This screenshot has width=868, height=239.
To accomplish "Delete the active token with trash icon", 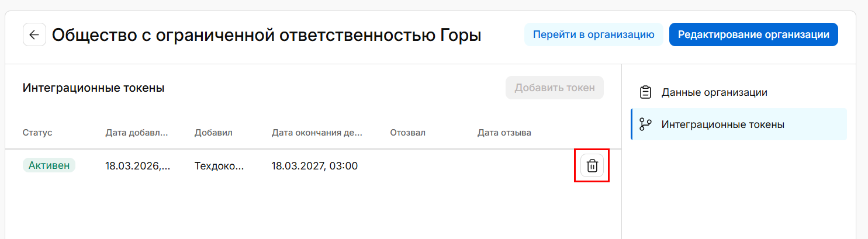I will point(592,166).
